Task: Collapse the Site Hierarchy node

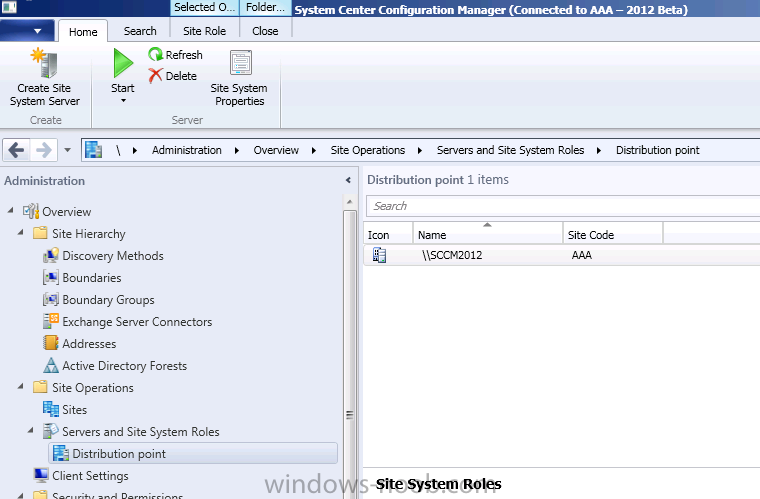Action: click(x=20, y=233)
